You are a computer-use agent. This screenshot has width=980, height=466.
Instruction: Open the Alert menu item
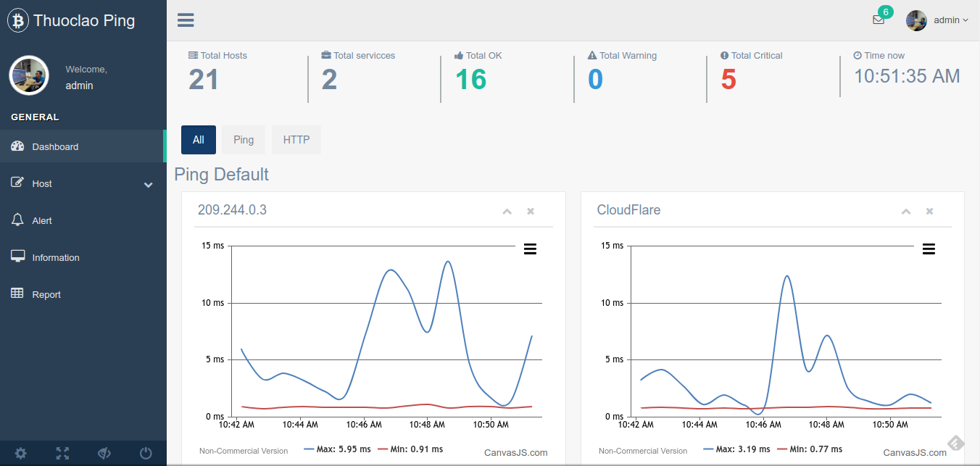pyautogui.click(x=83, y=220)
